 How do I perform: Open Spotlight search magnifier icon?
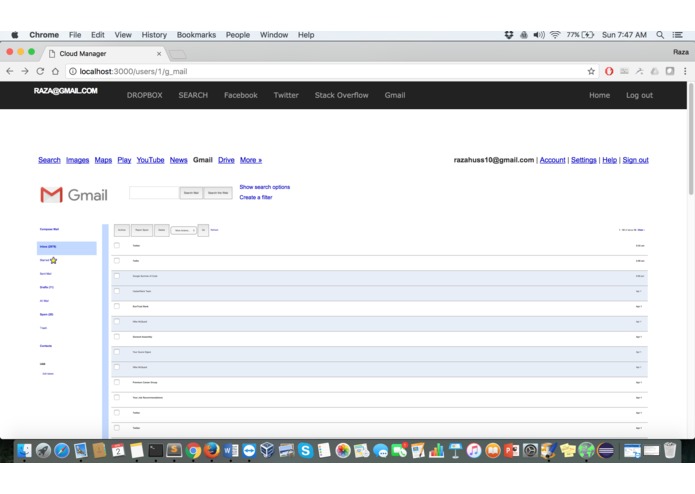pos(660,35)
